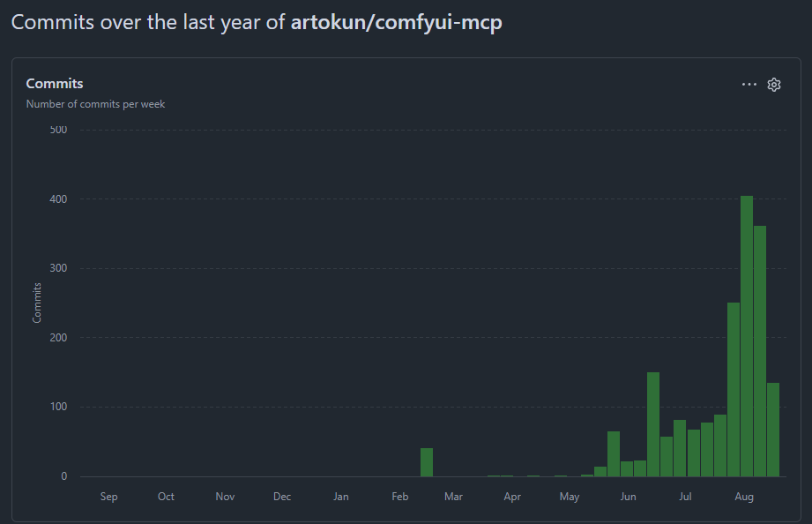812x524 pixels.
Task: Click 'Number of commits per week' subtitle
Action: [x=95, y=104]
